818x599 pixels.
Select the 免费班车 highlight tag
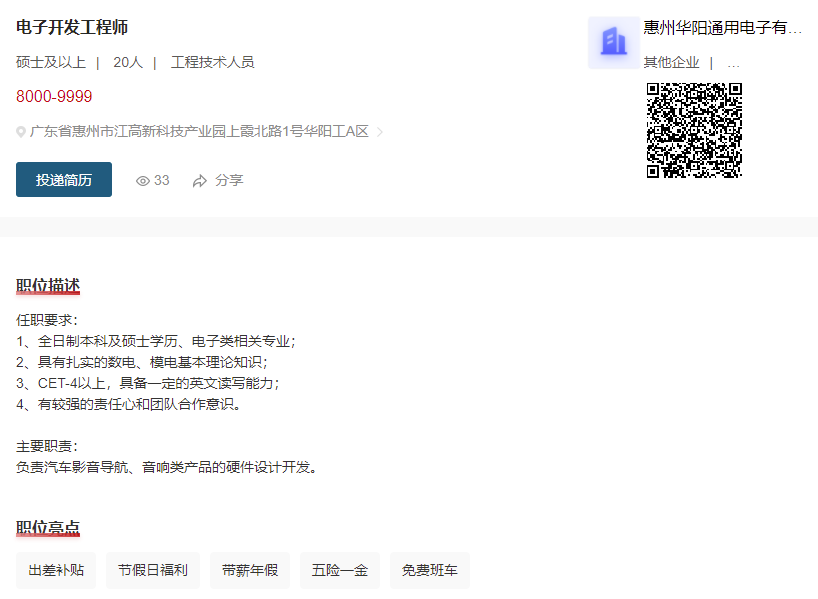430,570
